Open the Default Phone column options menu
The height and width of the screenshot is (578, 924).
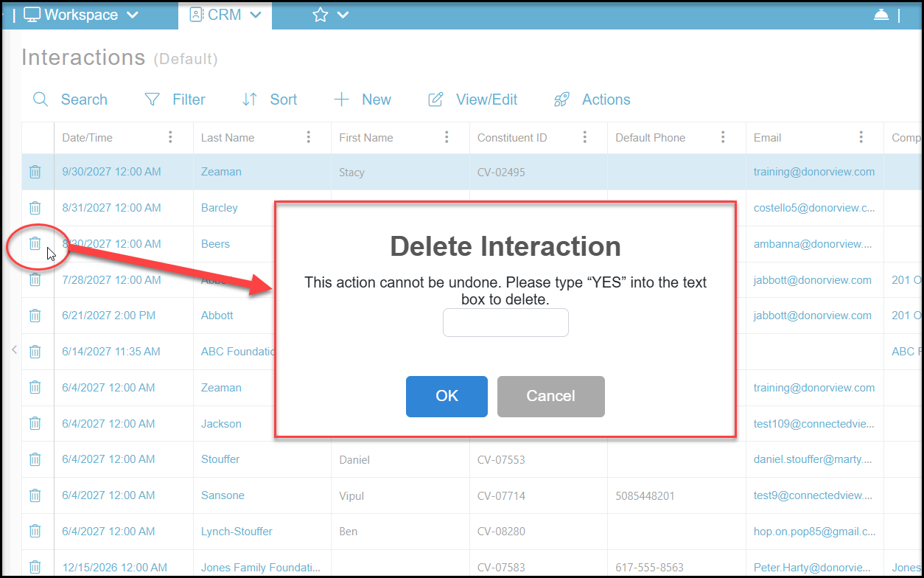[723, 137]
